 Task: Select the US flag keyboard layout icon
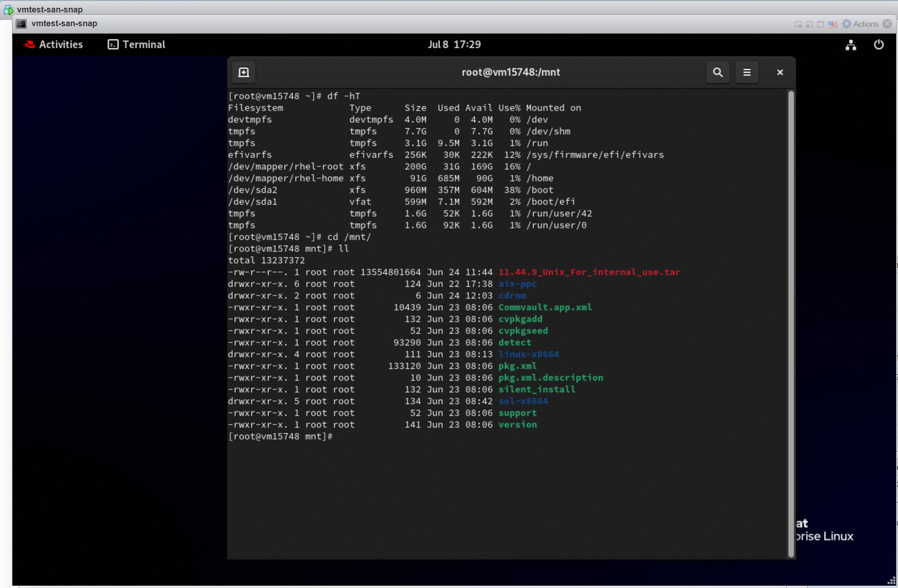point(832,24)
